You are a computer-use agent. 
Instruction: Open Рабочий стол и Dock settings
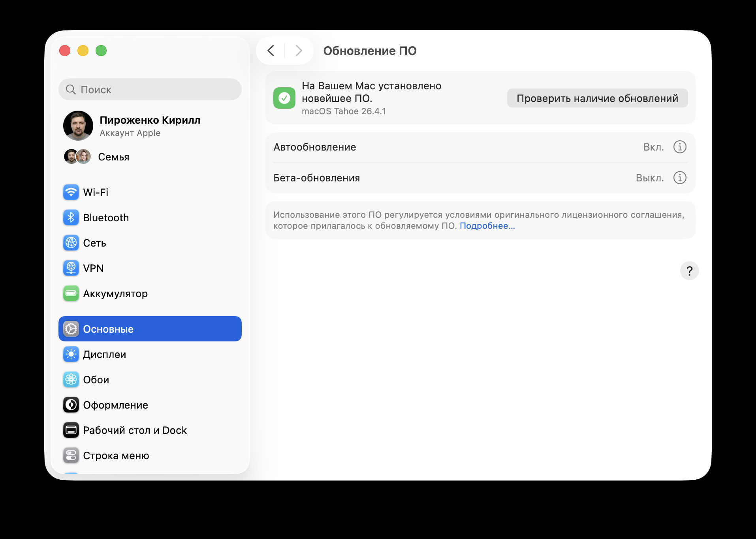tap(135, 430)
